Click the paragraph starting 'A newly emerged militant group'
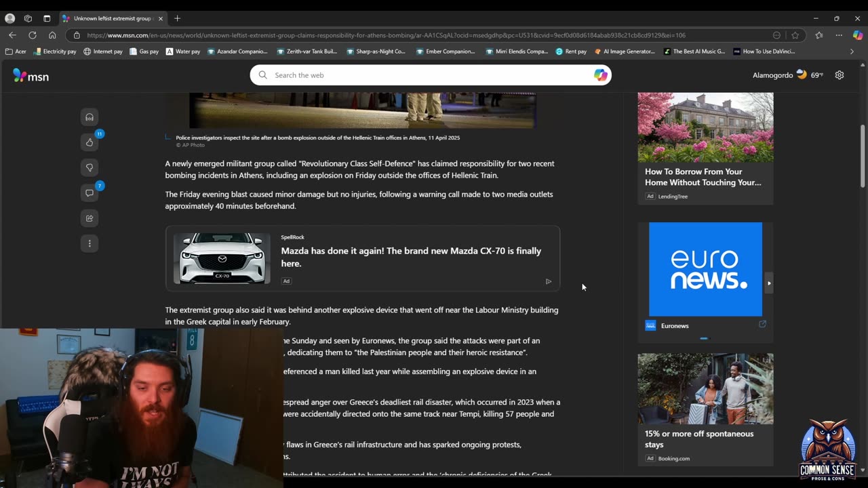868x488 pixels. [359, 169]
